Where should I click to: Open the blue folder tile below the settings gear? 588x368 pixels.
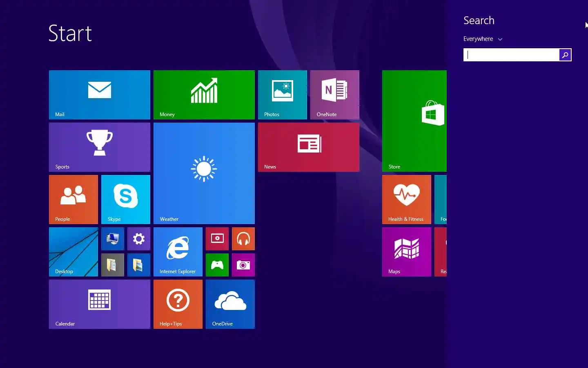pyautogui.click(x=139, y=265)
